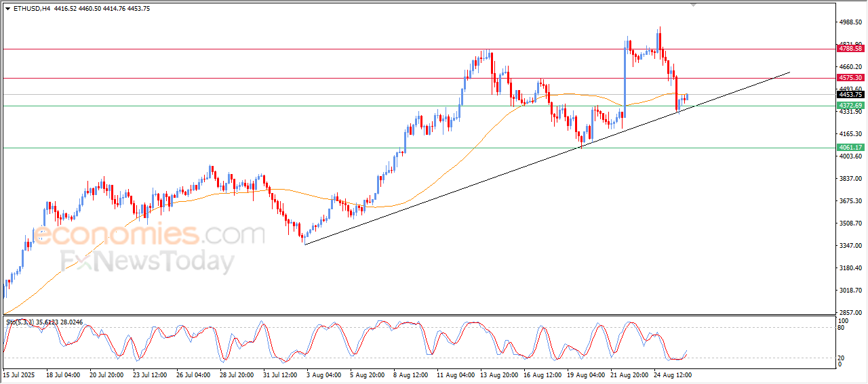868x384 pixels.
Task: Click the stochastic level 20 label
Action: coord(842,358)
